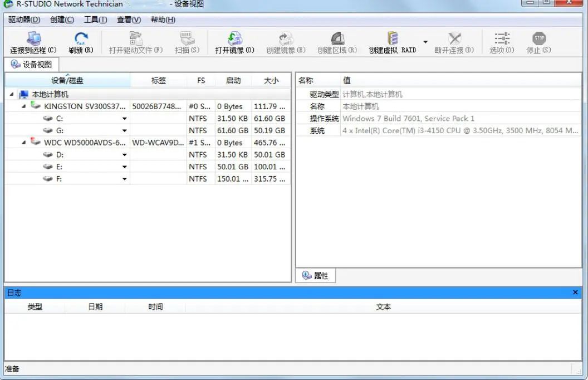Open the 帮助(H) menu
588x380 pixels.
click(163, 20)
